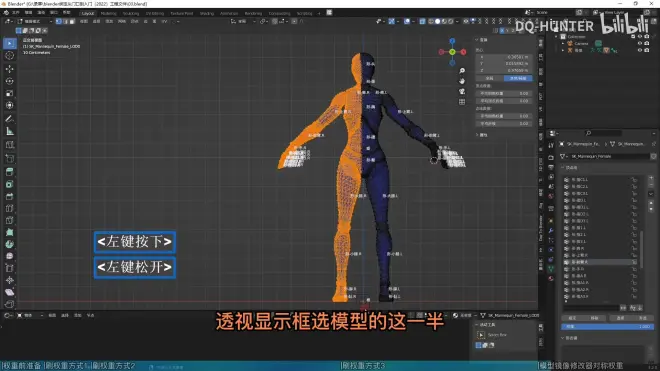This screenshot has height=371, width=660.
Task: Click the viewport pan hand gizmo
Action: click(x=462, y=81)
